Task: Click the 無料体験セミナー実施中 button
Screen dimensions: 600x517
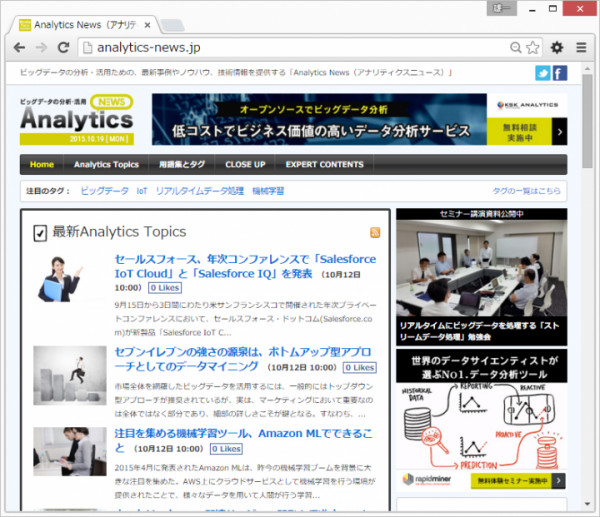Action: coord(511,481)
